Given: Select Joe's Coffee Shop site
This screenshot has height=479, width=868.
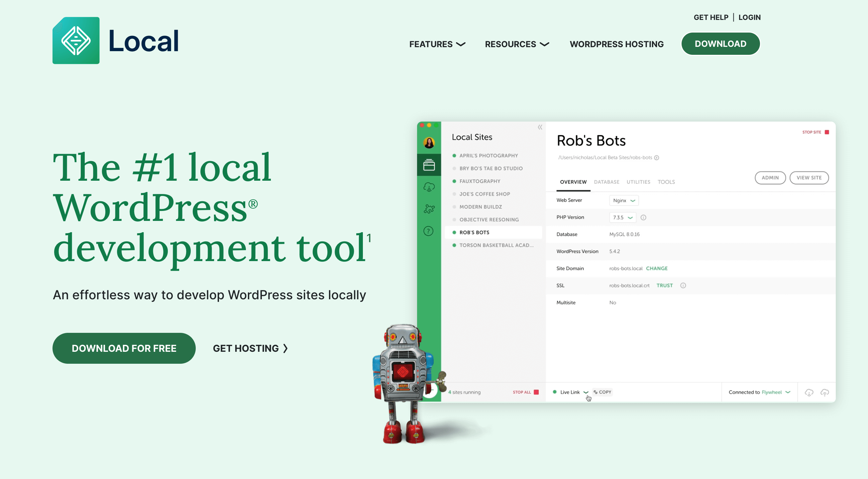Looking at the screenshot, I should (493, 194).
